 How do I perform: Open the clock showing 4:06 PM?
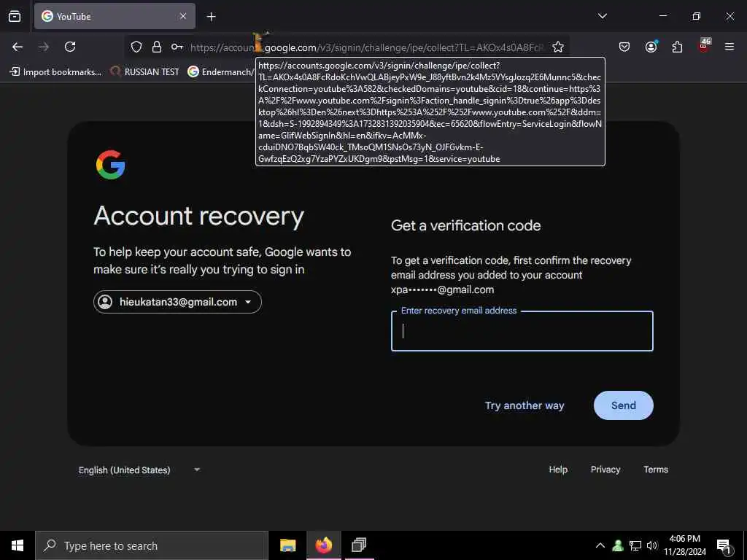tap(685, 545)
